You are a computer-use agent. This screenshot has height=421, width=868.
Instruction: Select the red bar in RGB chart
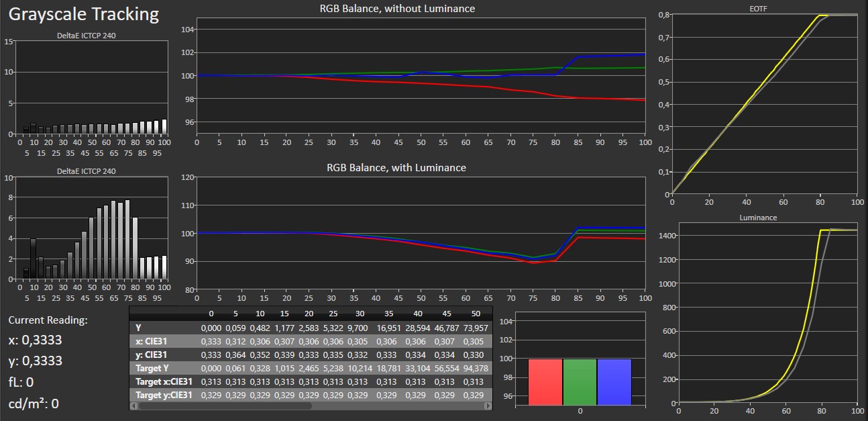click(x=545, y=382)
